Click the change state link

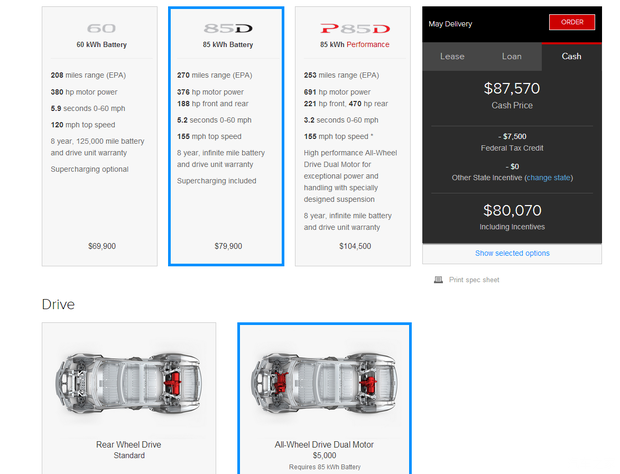point(550,177)
